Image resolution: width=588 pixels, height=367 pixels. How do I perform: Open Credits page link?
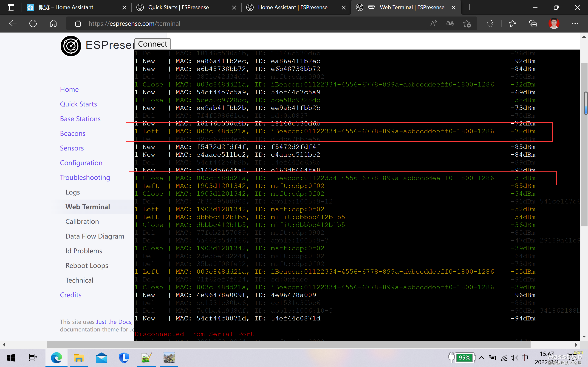click(71, 294)
